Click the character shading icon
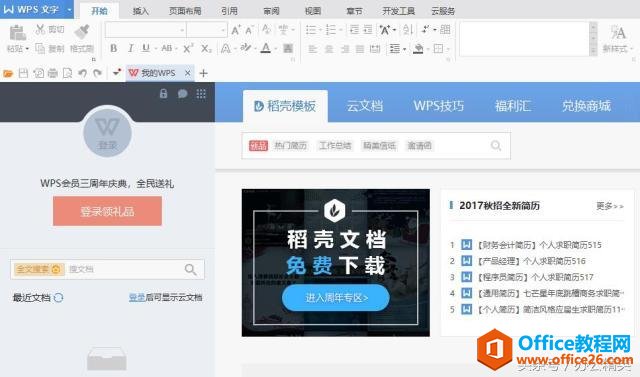Viewport: 640px width, 377px height. click(x=288, y=48)
